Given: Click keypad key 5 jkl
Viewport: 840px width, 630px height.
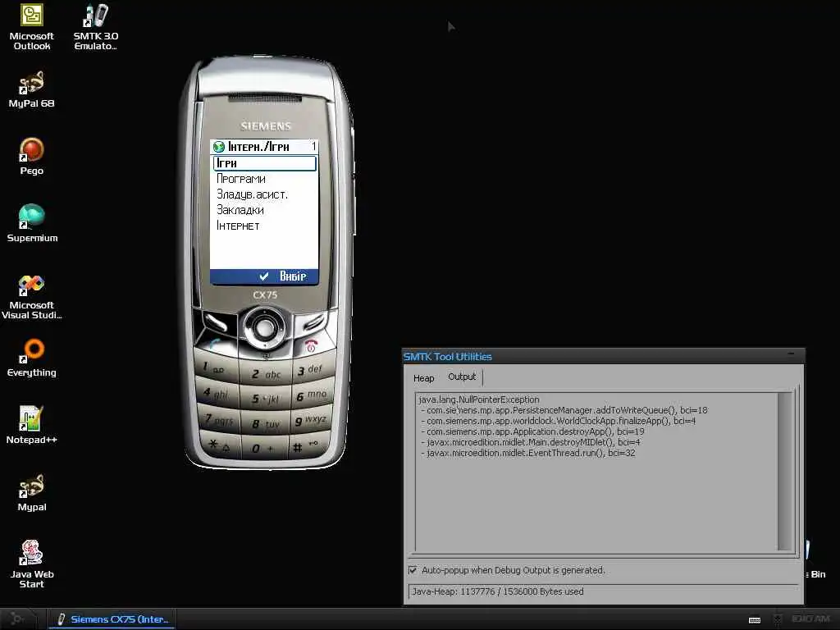Looking at the screenshot, I should [267, 399].
